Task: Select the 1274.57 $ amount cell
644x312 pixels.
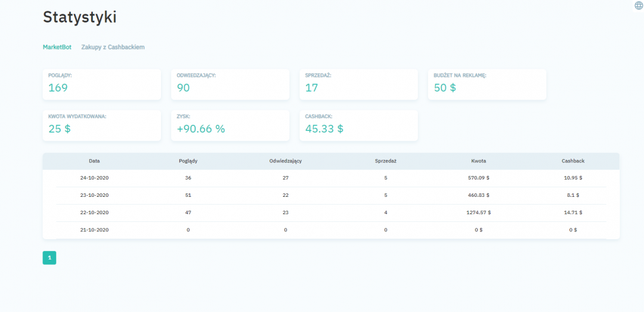Action: coord(479,212)
